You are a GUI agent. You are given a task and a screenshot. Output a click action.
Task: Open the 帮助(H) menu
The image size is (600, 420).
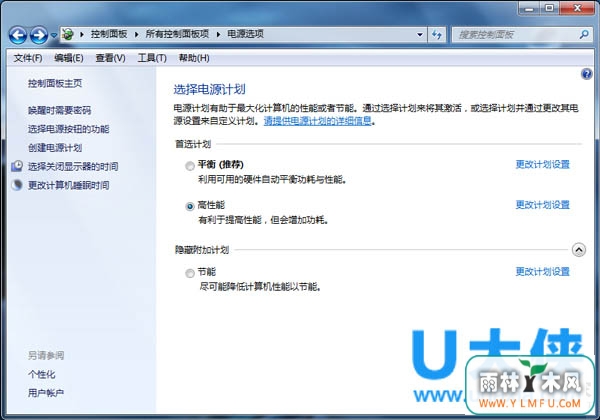[x=194, y=58]
